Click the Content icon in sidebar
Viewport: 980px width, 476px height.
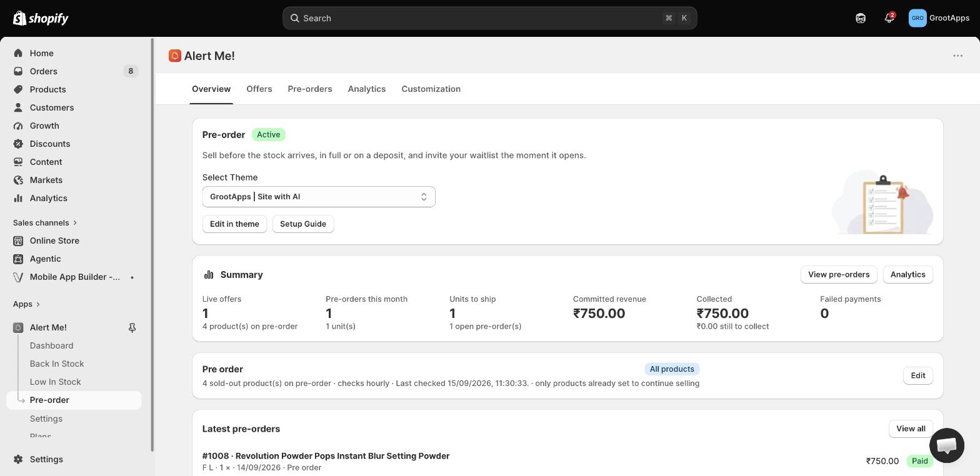pyautogui.click(x=18, y=162)
